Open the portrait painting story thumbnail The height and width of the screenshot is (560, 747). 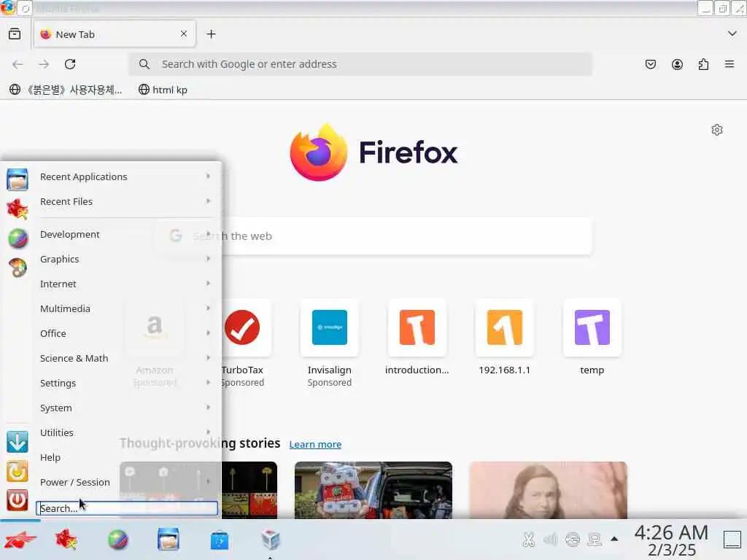[x=549, y=490]
